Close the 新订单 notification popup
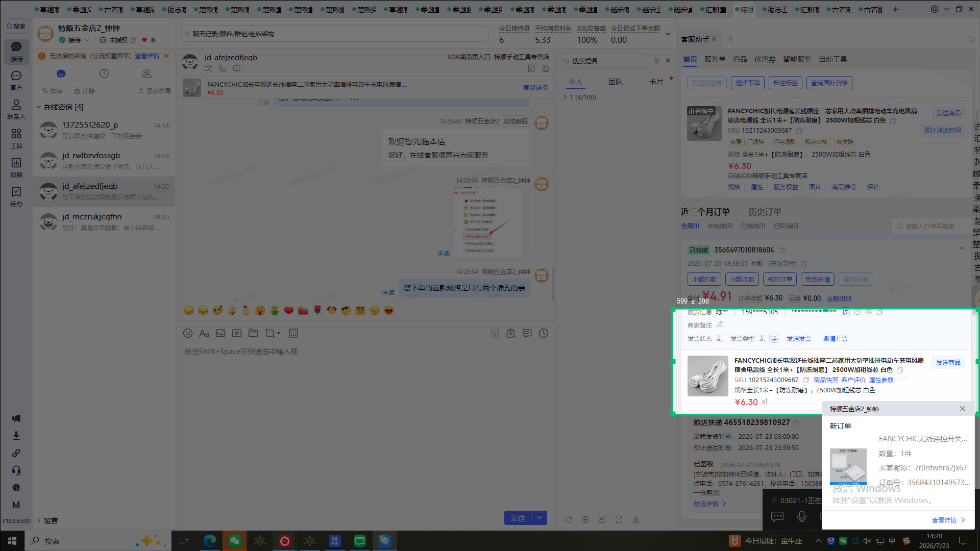 962,409
